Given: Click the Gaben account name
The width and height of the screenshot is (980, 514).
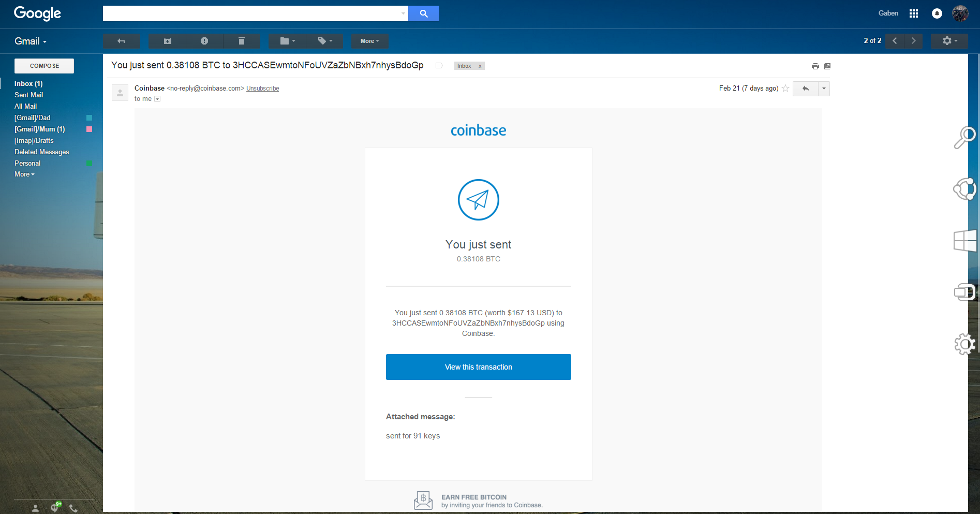Looking at the screenshot, I should [x=888, y=13].
